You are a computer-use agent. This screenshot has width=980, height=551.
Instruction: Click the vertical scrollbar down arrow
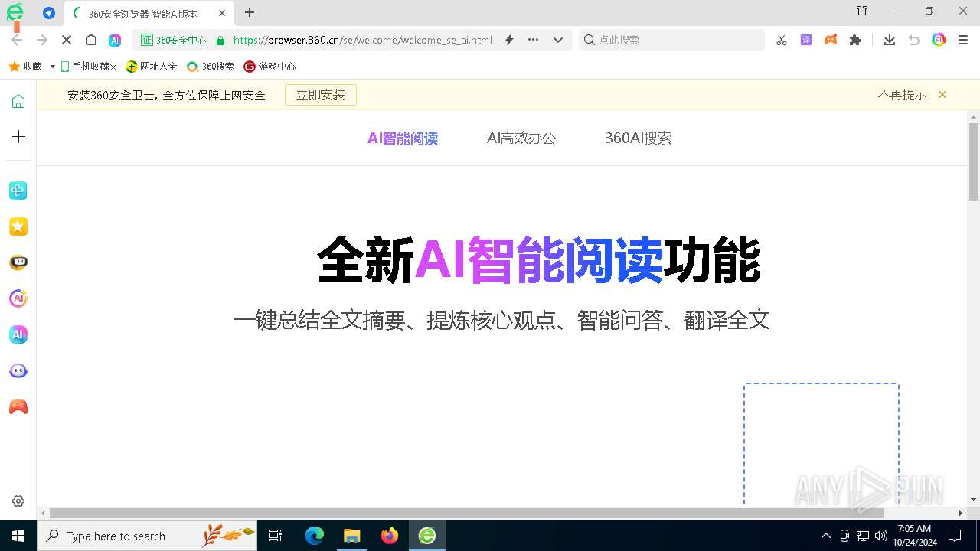pyautogui.click(x=973, y=499)
